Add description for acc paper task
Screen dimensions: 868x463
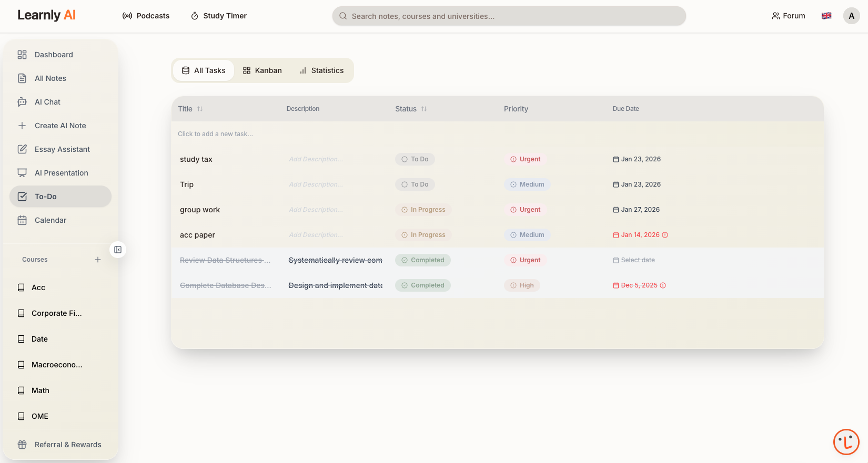[316, 235]
